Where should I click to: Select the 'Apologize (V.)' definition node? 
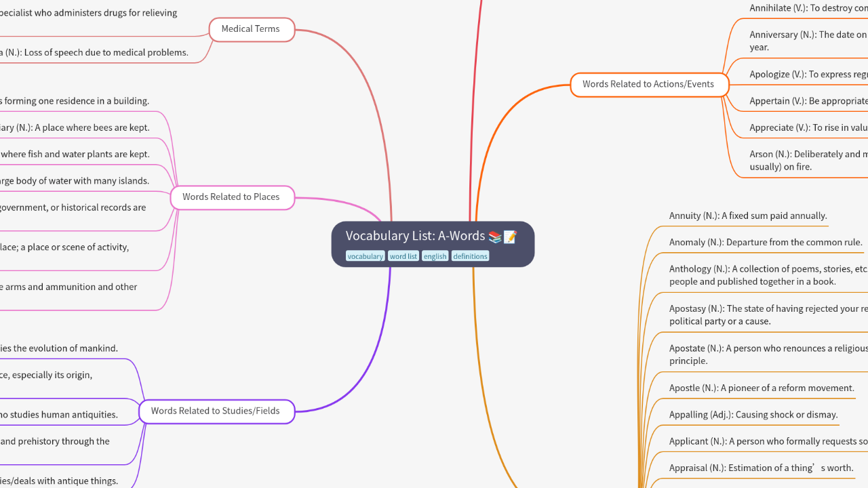click(x=808, y=75)
